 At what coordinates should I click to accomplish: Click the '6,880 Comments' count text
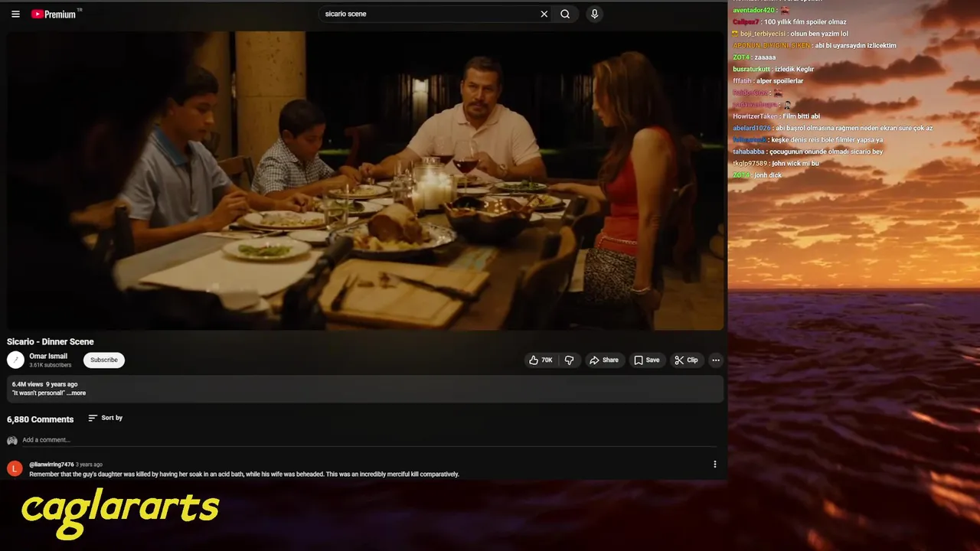point(41,419)
